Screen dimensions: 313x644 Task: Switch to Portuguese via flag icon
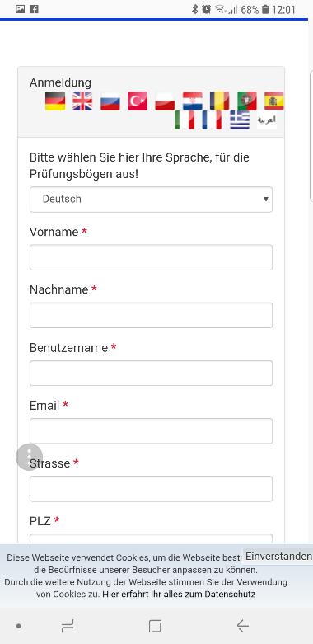[247, 101]
